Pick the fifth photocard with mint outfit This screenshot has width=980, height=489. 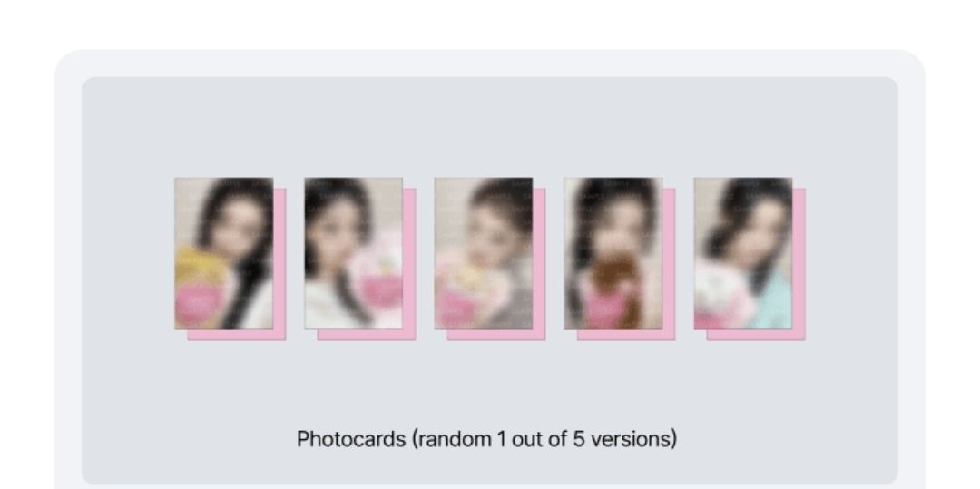point(743,253)
